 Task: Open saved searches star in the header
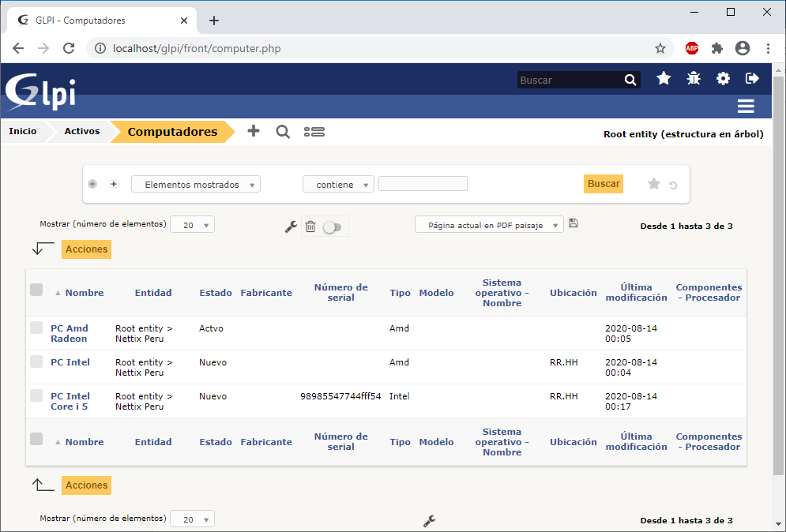[664, 78]
